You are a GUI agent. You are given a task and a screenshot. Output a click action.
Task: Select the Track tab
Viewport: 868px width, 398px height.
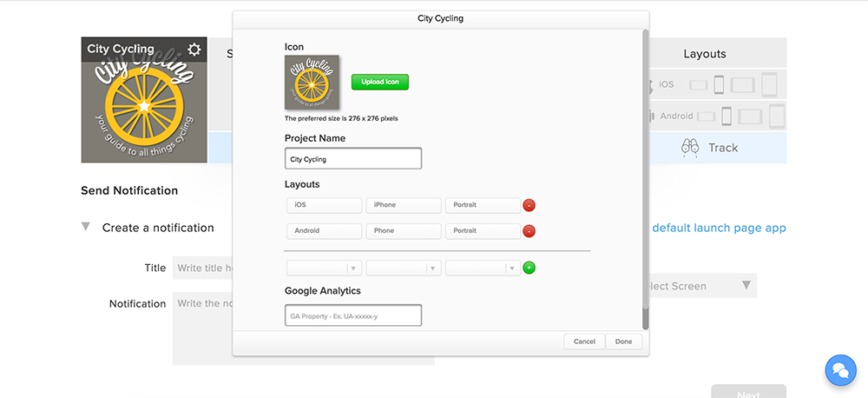[x=718, y=148]
